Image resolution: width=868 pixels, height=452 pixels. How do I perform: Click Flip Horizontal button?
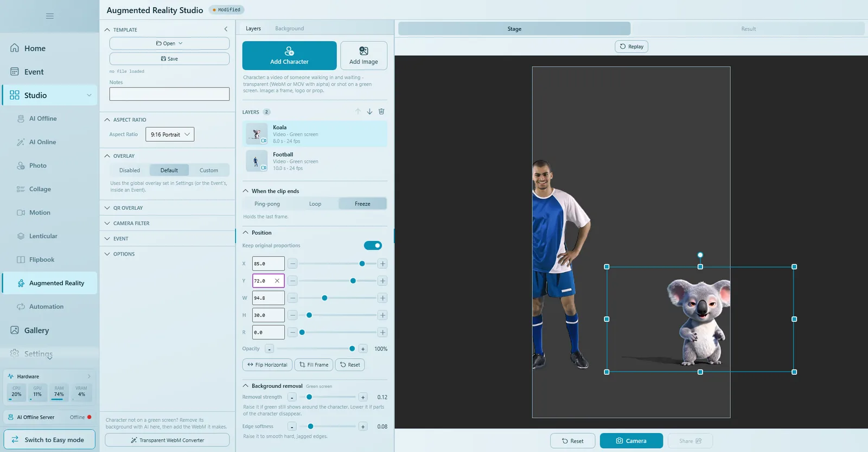tap(267, 365)
